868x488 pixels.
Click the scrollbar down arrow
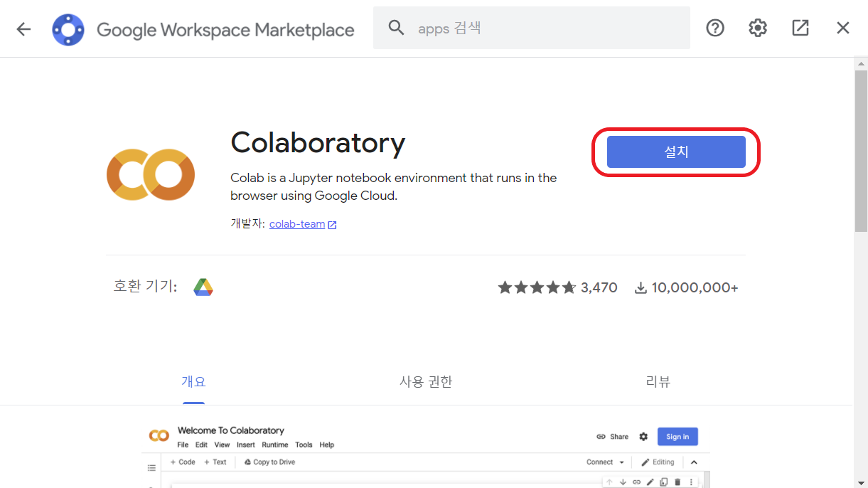[861, 482]
